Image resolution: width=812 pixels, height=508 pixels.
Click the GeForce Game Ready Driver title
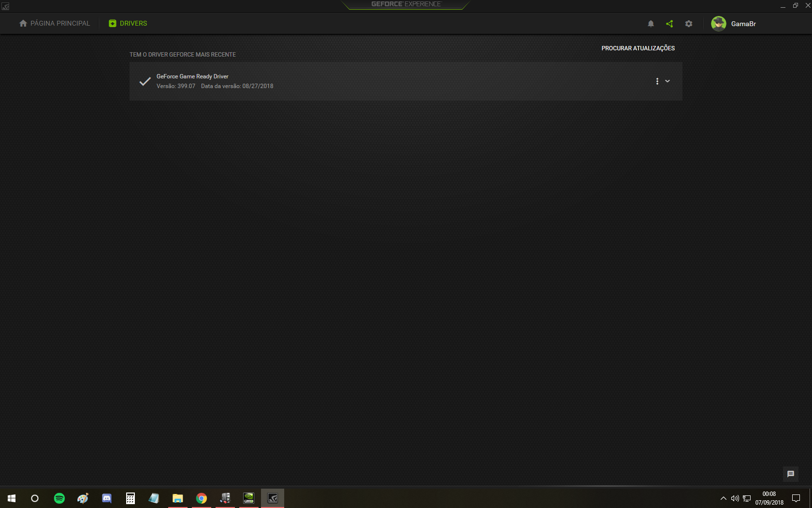pos(192,76)
